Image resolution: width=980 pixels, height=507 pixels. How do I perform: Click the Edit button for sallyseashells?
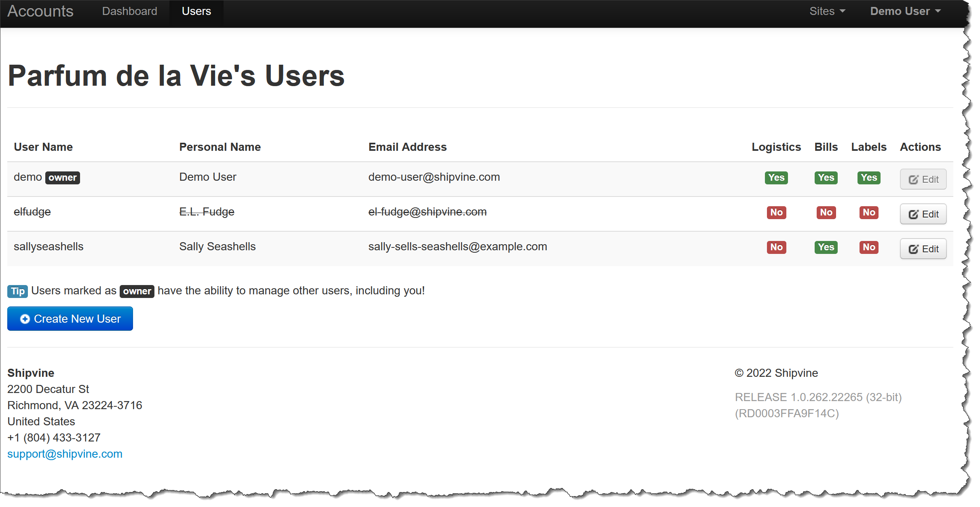[923, 249]
